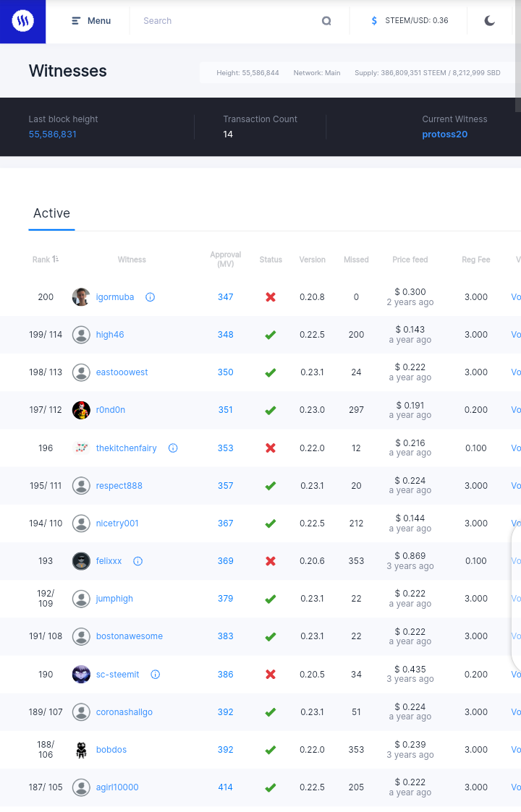521x812 pixels.
Task: Click felixxx avatar image
Action: point(81,561)
